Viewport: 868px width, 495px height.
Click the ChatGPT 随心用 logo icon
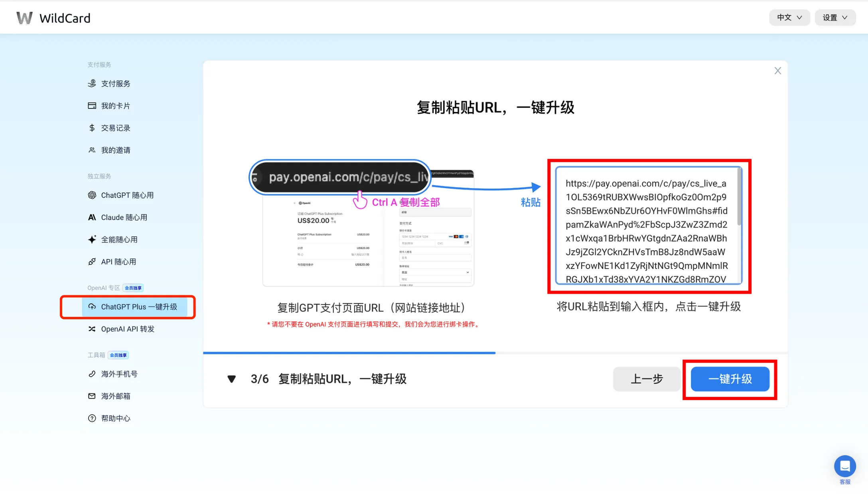point(92,195)
